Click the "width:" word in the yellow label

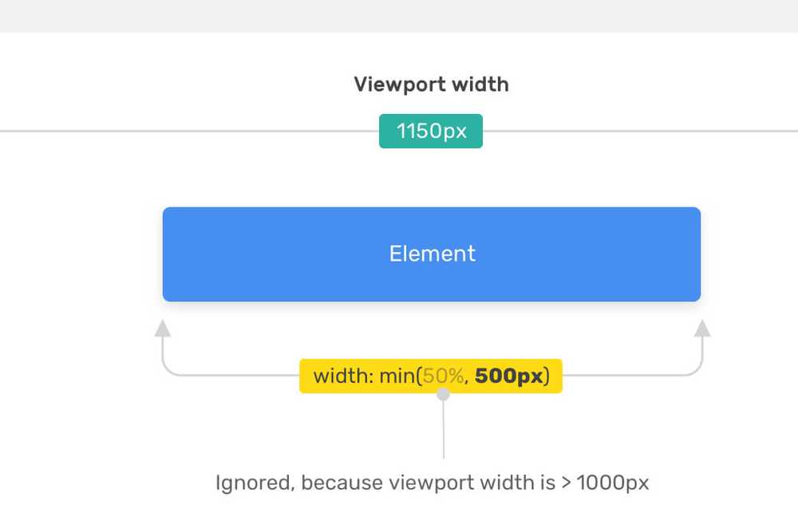(343, 376)
